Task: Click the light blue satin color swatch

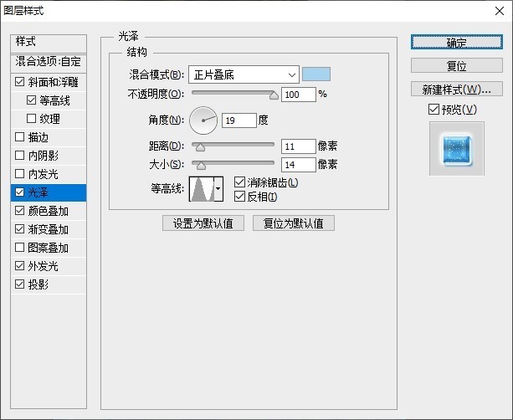Action: coord(316,75)
